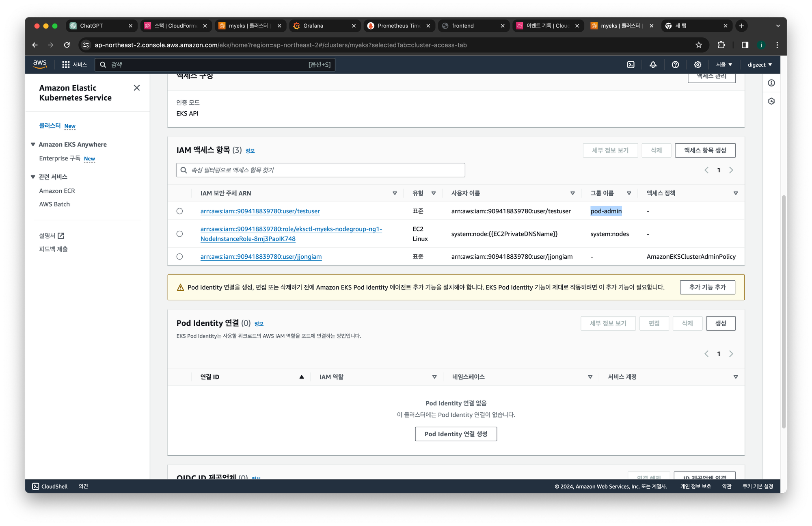Go to next page of IAM access entries
The width and height of the screenshot is (812, 526).
pyautogui.click(x=731, y=170)
